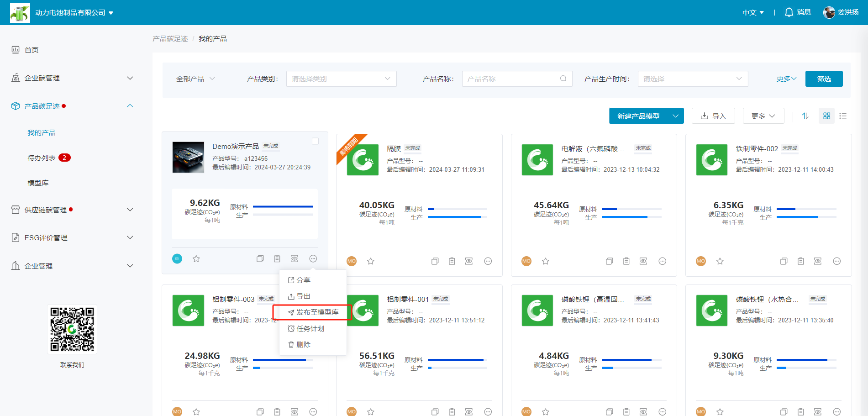The width and height of the screenshot is (868, 416).
Task: Switch to grid card view
Action: (826, 116)
